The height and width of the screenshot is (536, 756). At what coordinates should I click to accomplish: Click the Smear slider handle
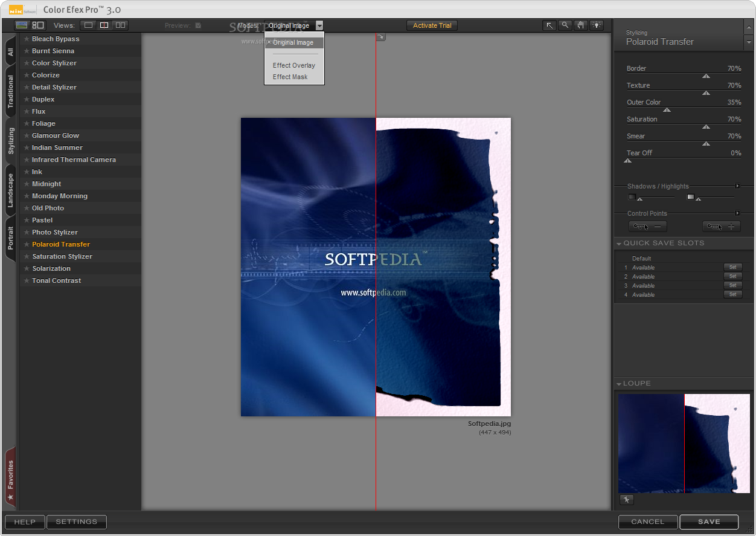tap(705, 144)
